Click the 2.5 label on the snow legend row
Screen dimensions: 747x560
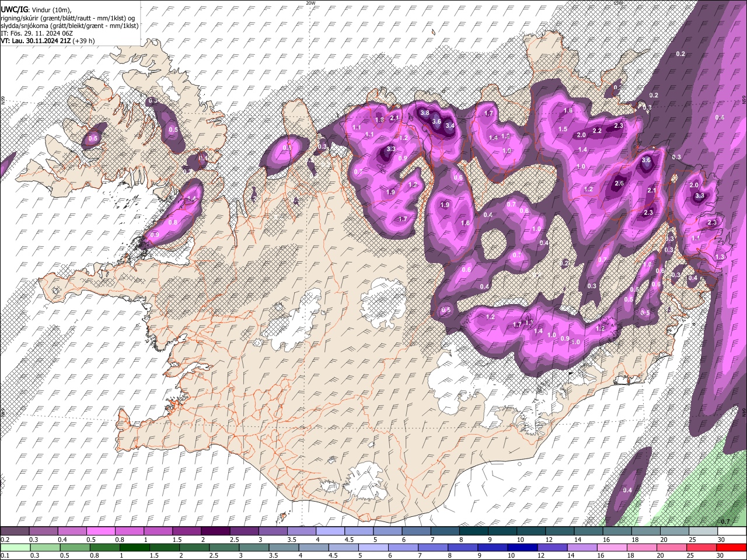234,540
